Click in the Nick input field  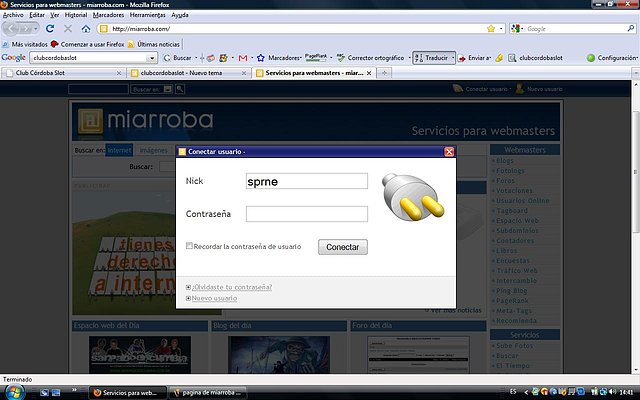307,181
